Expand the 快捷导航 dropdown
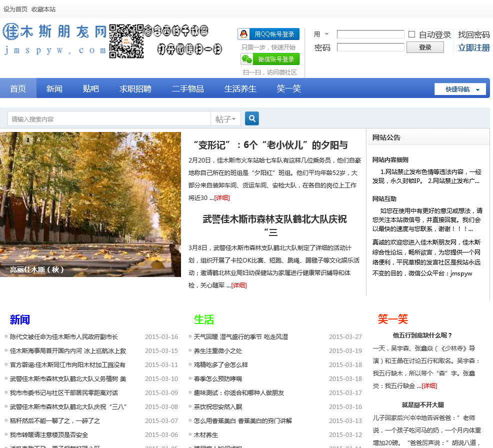This screenshot has width=493, height=448. pos(460,89)
